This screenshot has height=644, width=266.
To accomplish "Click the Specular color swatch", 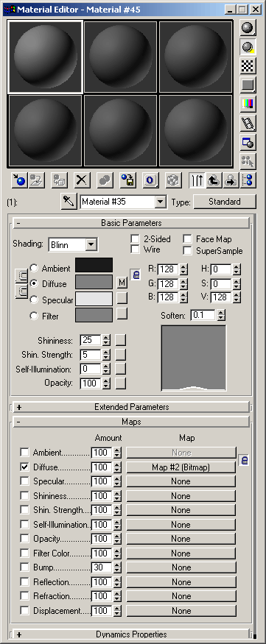I will point(94,299).
